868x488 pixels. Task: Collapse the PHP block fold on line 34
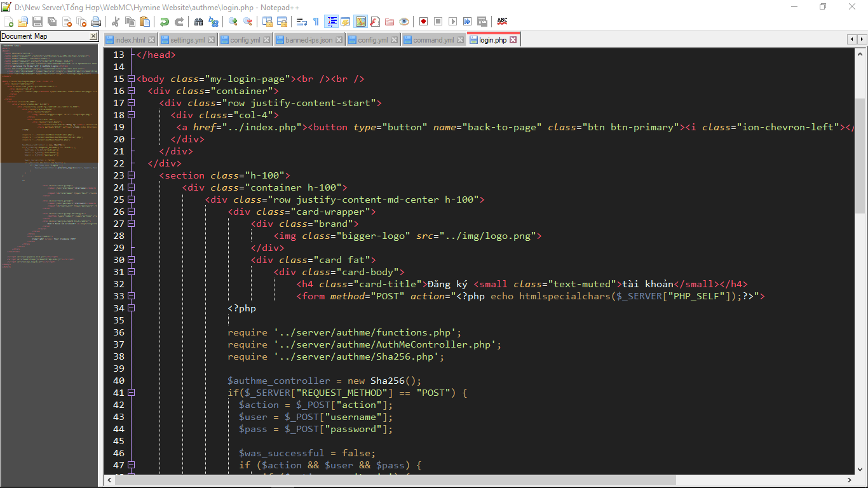tap(132, 308)
